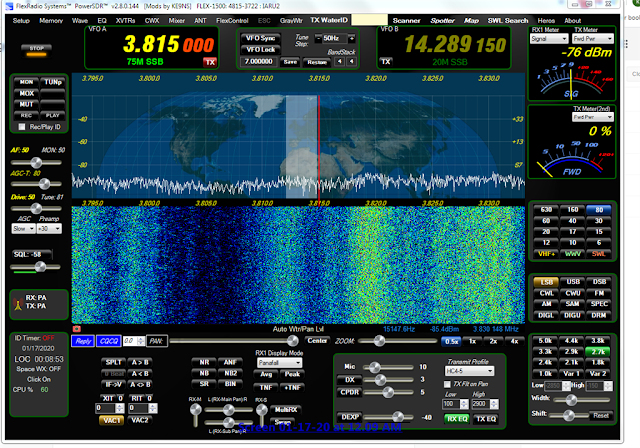
Task: Click the BandStack Save button
Action: point(290,62)
